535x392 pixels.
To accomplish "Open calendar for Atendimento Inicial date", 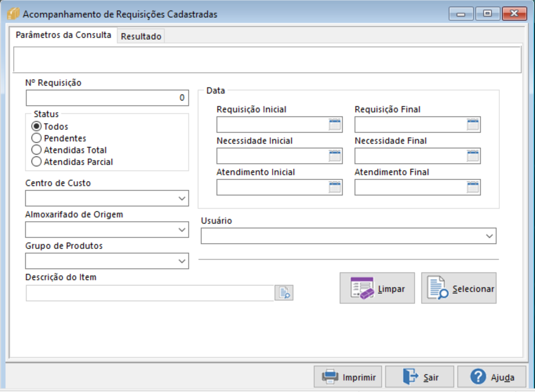I will pos(335,187).
